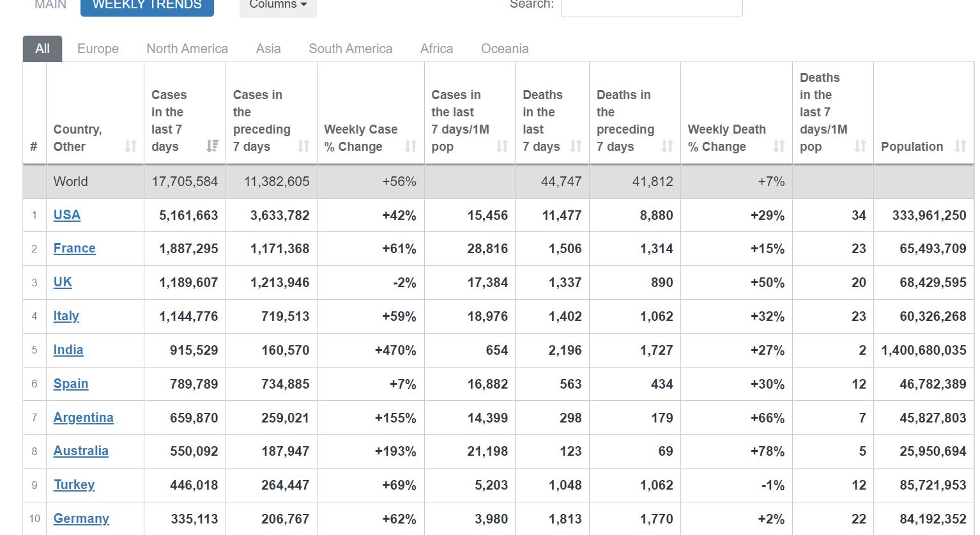
Task: Open the Germany country link
Action: [x=81, y=518]
